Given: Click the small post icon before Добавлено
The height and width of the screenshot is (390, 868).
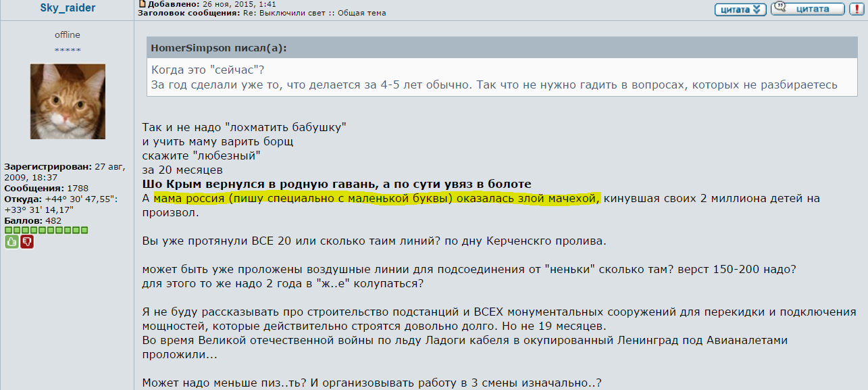Looking at the screenshot, I should (x=141, y=3).
